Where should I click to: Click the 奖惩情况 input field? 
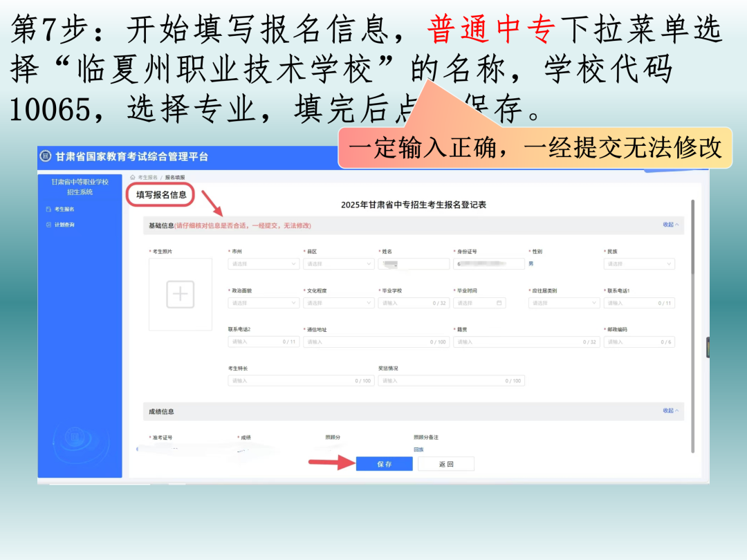click(451, 380)
